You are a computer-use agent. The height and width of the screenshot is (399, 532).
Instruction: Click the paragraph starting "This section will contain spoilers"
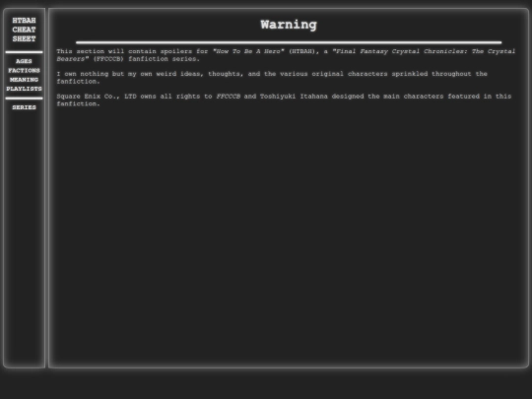click(x=286, y=55)
